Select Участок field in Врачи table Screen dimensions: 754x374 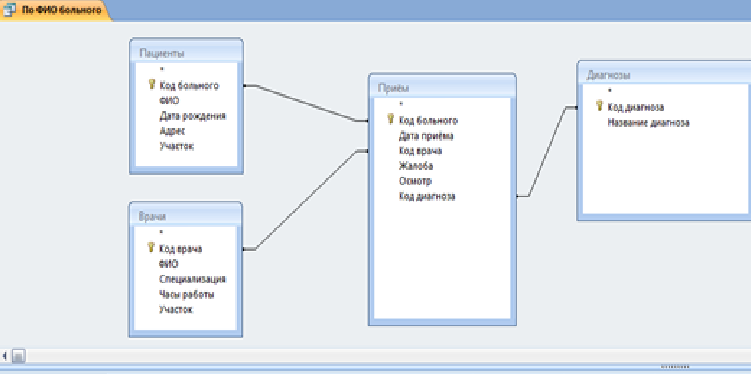click(x=176, y=310)
